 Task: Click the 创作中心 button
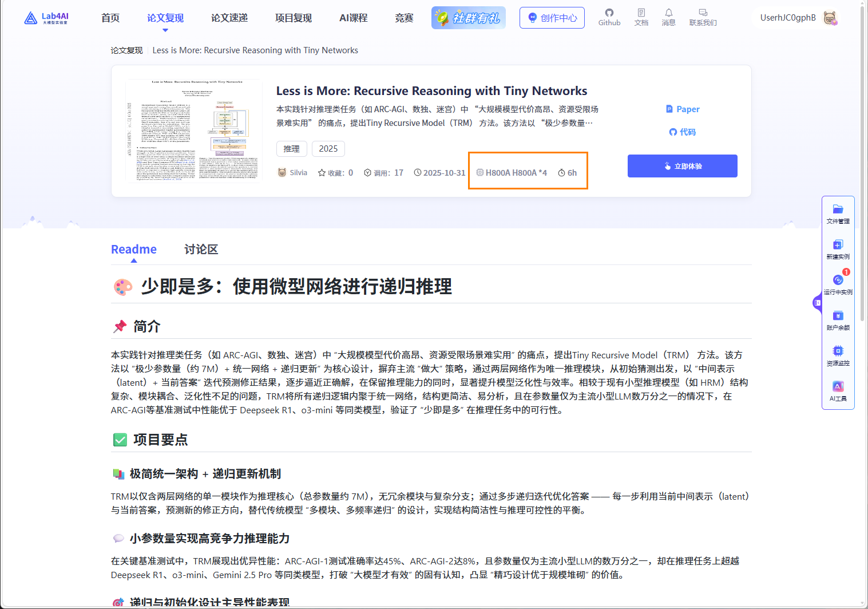pyautogui.click(x=552, y=17)
